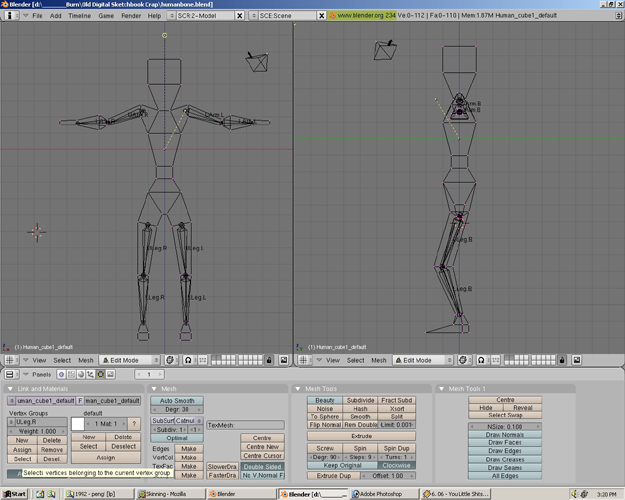
Task: Click the pivot/magnet icon in right viewport header
Action: pyautogui.click(x=481, y=360)
